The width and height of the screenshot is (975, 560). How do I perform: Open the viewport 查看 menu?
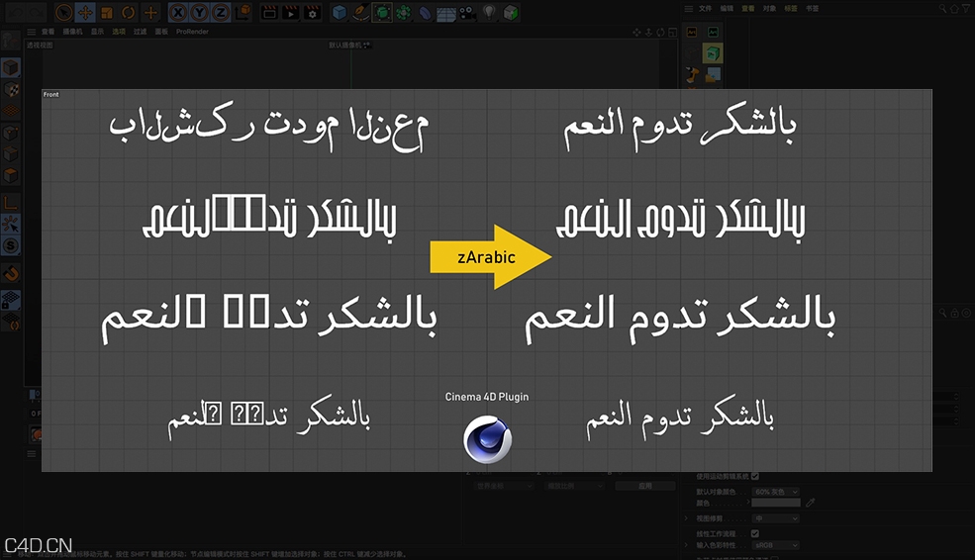(49, 32)
